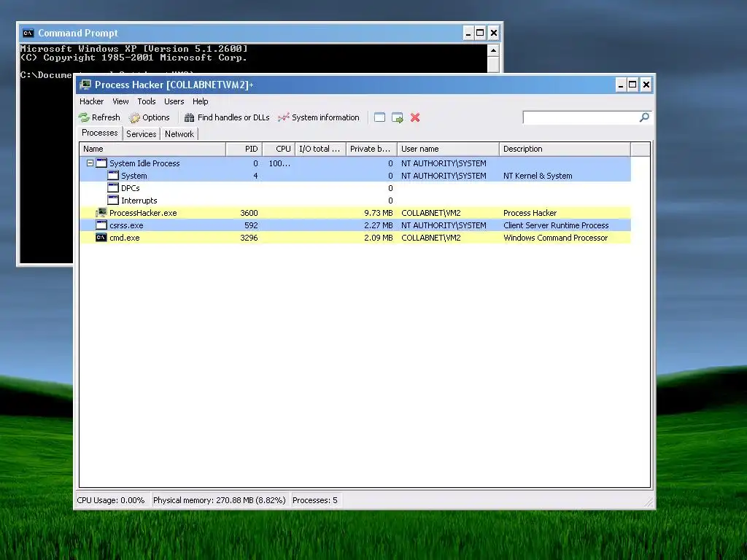Image resolution: width=747 pixels, height=560 pixels.
Task: Click the DPCs row icon
Action: click(x=113, y=188)
